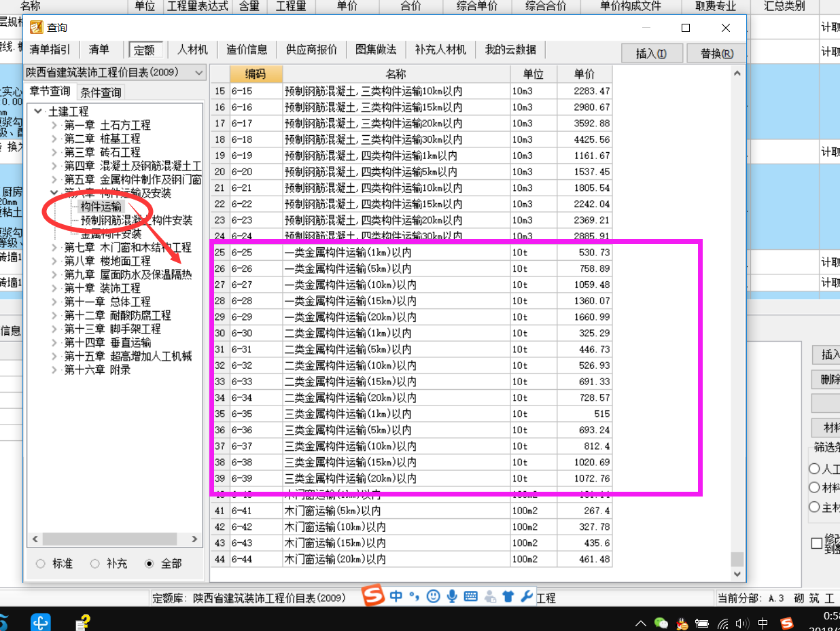
Task: Select the 全部 radio button
Action: click(150, 564)
